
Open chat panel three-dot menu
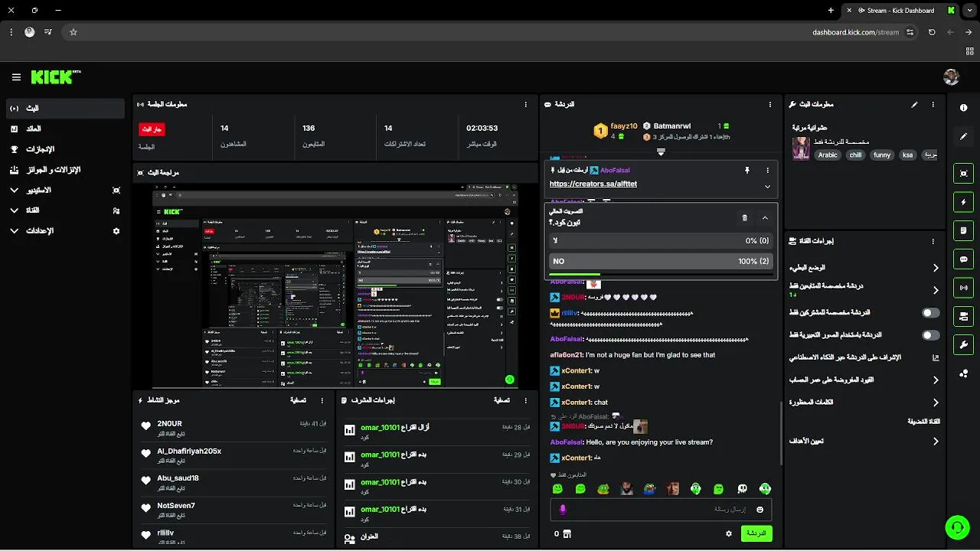point(770,104)
